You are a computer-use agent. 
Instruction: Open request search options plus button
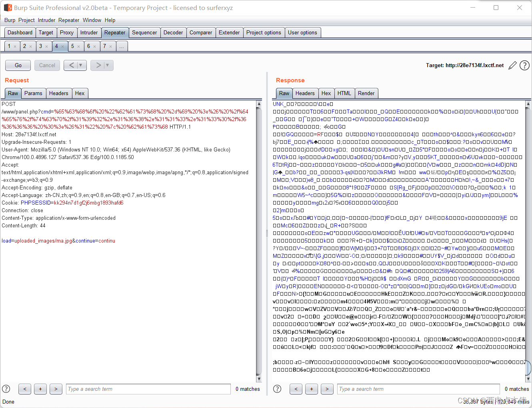tap(40, 389)
